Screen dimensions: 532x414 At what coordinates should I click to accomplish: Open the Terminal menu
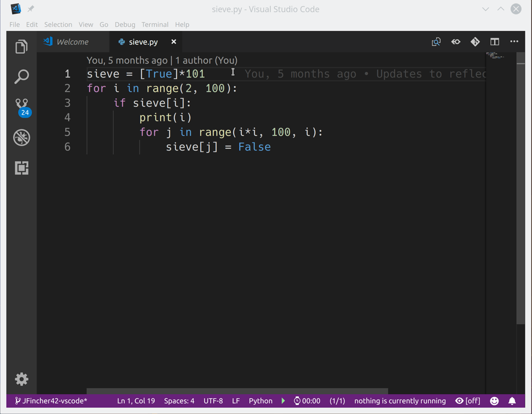[x=155, y=24]
